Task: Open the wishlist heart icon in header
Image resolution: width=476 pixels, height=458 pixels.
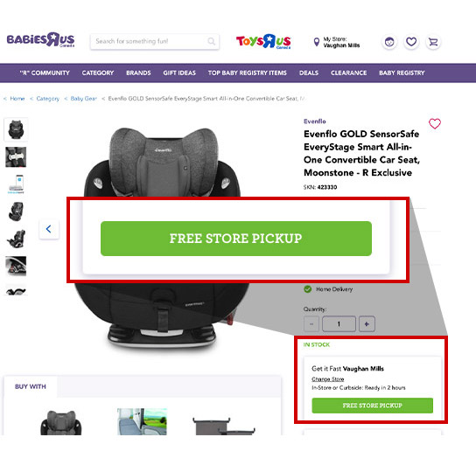Action: click(x=411, y=42)
